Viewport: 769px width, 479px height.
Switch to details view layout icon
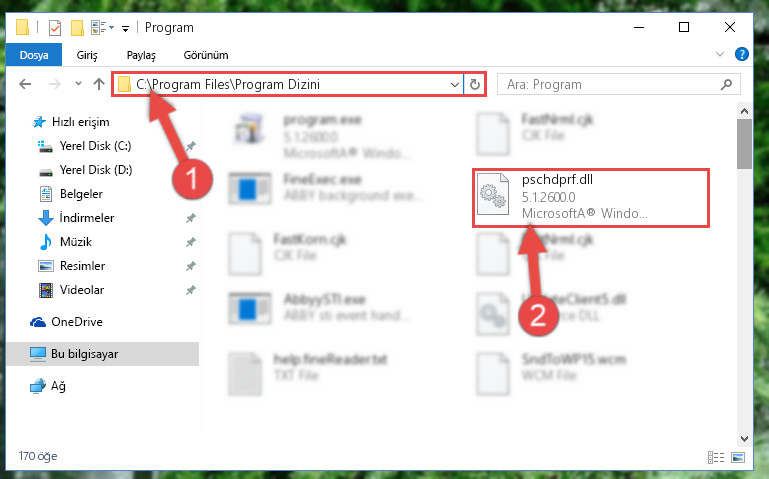(716, 457)
